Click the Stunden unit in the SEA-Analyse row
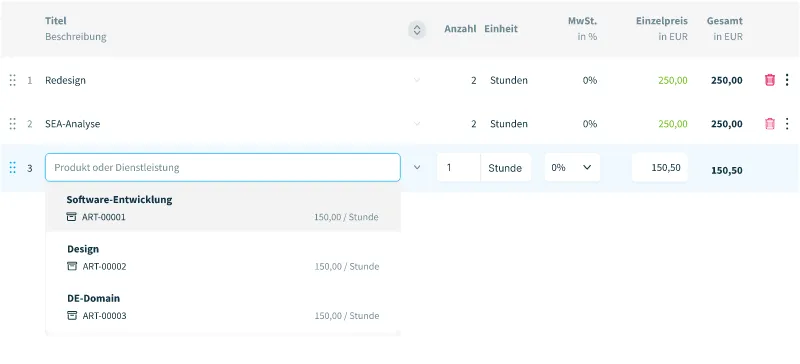Viewport: 800px width, 364px height. tap(509, 124)
